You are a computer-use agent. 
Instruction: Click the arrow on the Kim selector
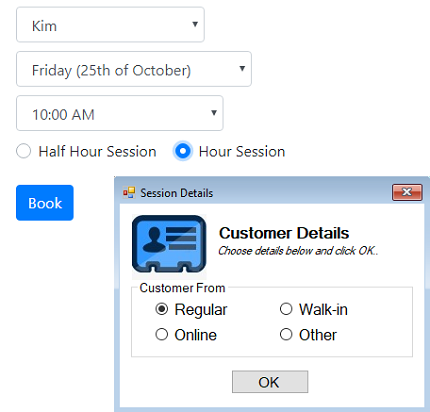pyautogui.click(x=195, y=24)
